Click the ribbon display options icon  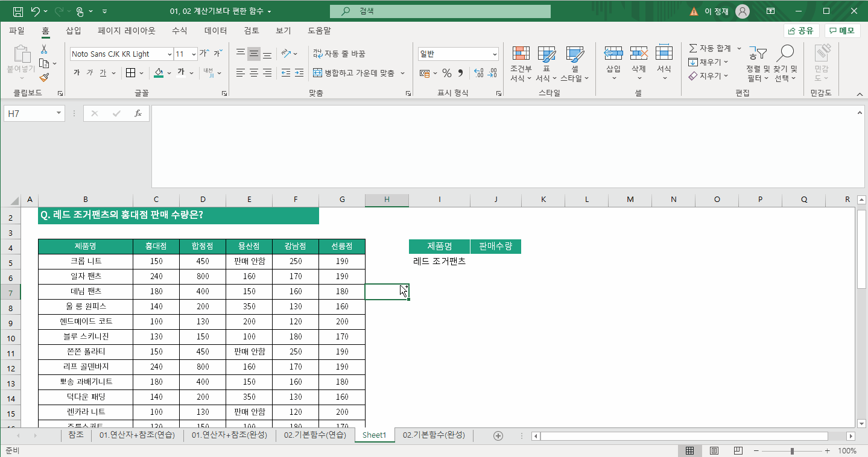tap(771, 11)
